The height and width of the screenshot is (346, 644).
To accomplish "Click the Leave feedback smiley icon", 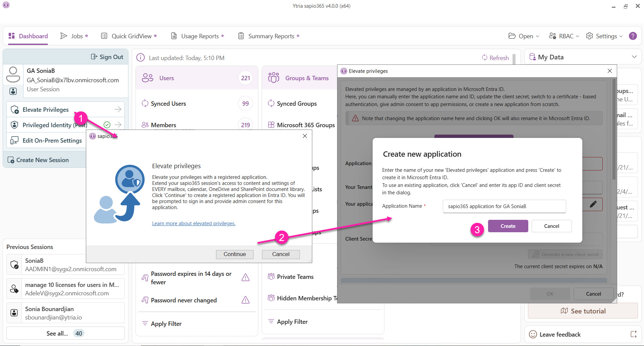I will point(533,334).
